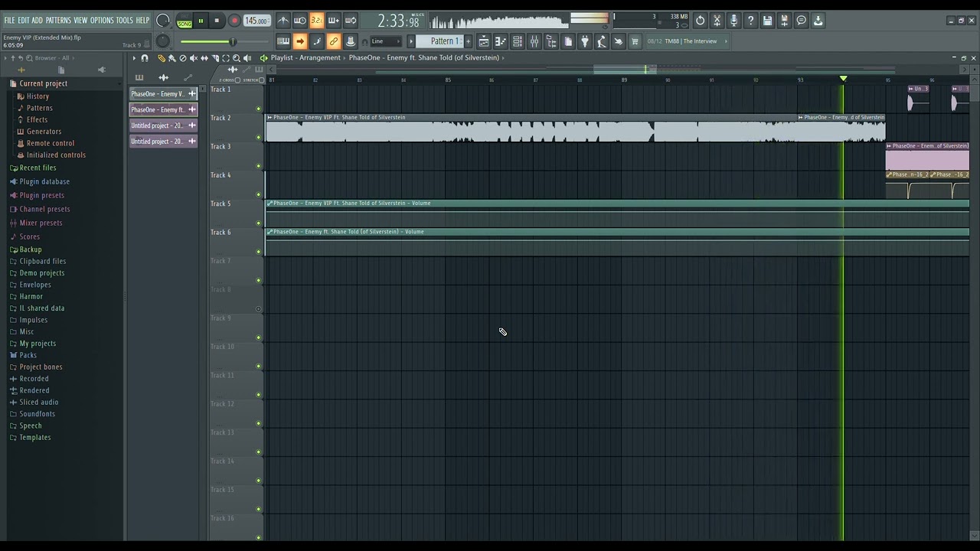980x551 pixels.
Task: Expand the Plugin database folder
Action: click(44, 181)
